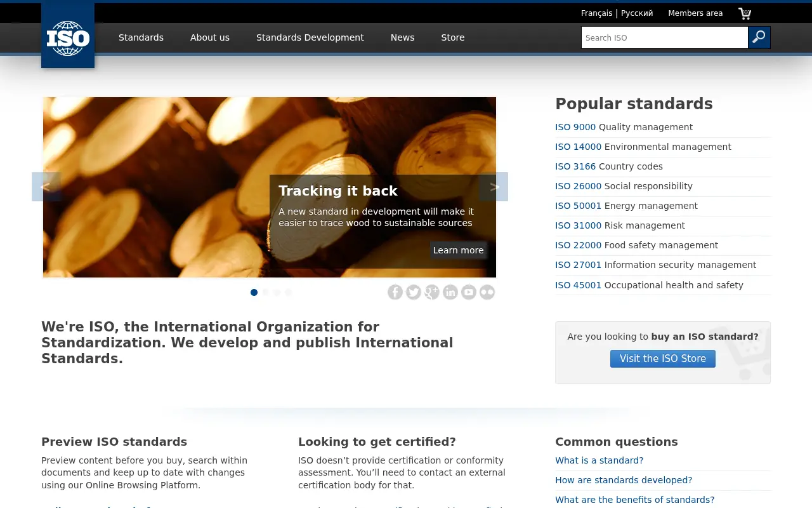Open 'What are the benefits of standards?'
812x508 pixels.
click(x=634, y=500)
